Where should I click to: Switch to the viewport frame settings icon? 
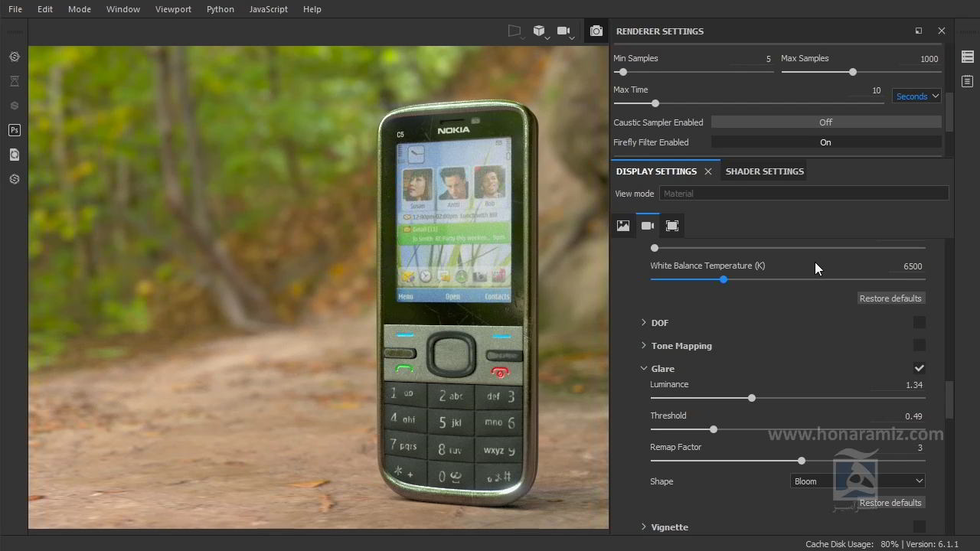(x=672, y=226)
